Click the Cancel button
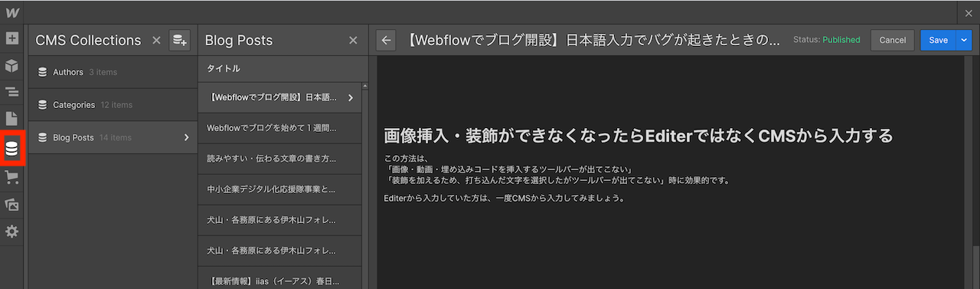Image resolution: width=980 pixels, height=289 pixels. [893, 41]
